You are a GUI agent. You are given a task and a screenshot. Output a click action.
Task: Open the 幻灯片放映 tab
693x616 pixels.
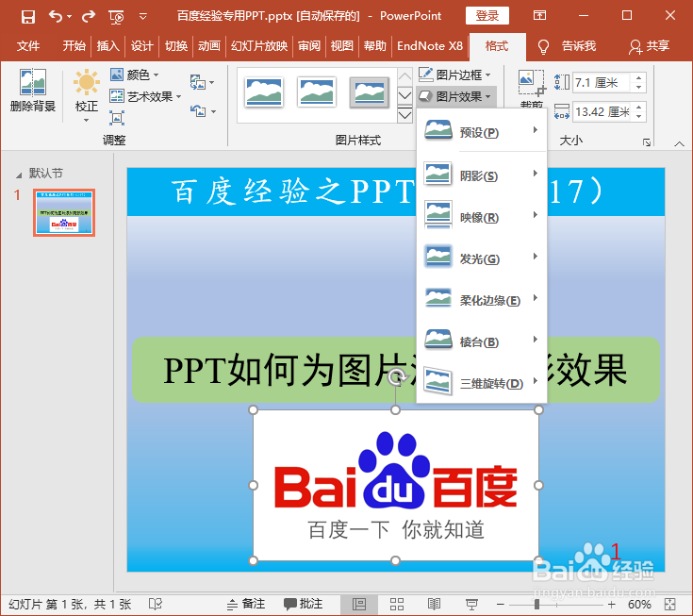click(x=259, y=46)
